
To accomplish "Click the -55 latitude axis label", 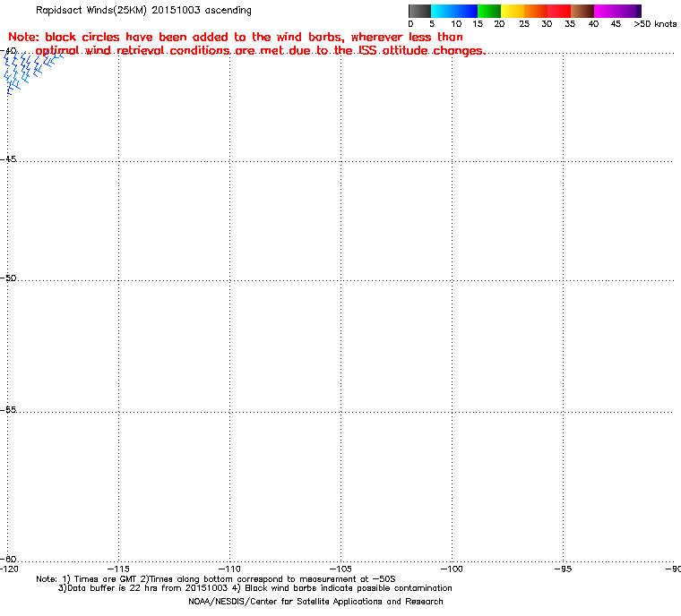I will [9, 410].
